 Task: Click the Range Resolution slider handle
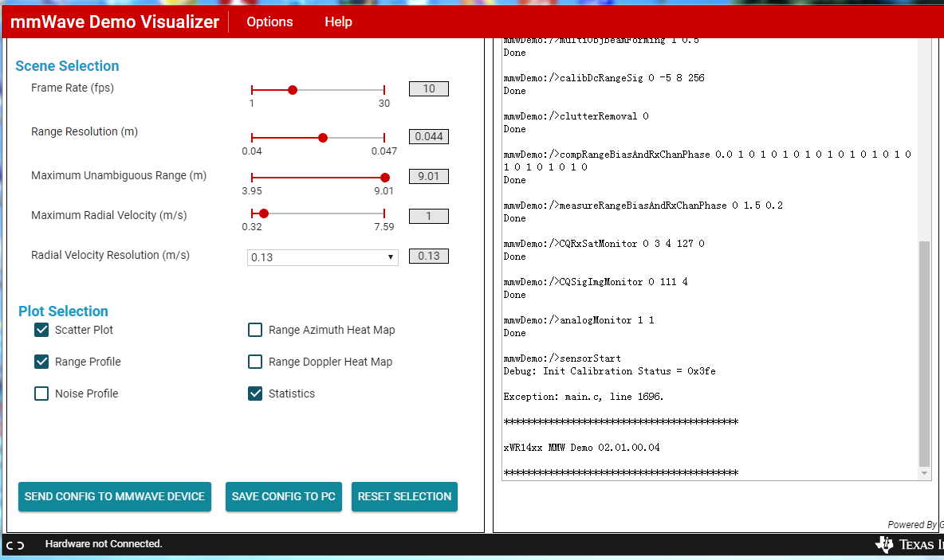pos(323,138)
